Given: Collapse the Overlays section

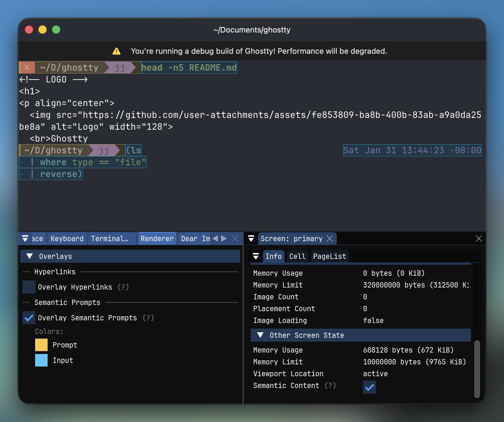Looking at the screenshot, I should 30,256.
